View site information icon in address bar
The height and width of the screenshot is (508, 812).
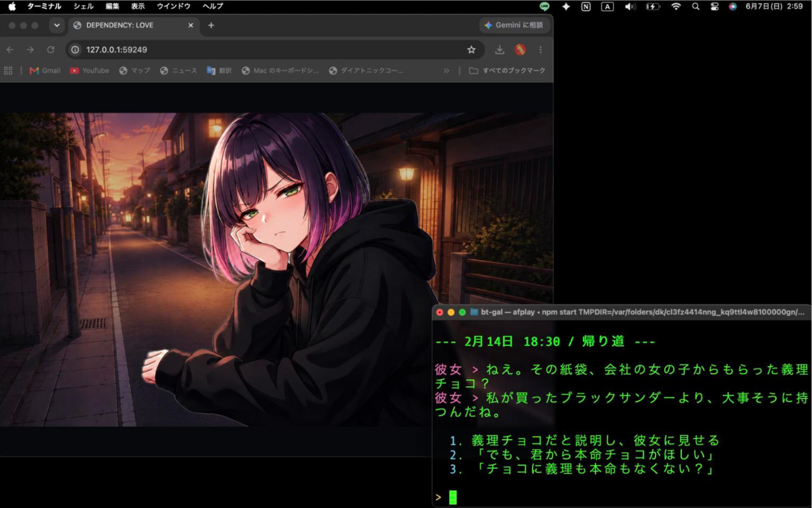(x=75, y=49)
